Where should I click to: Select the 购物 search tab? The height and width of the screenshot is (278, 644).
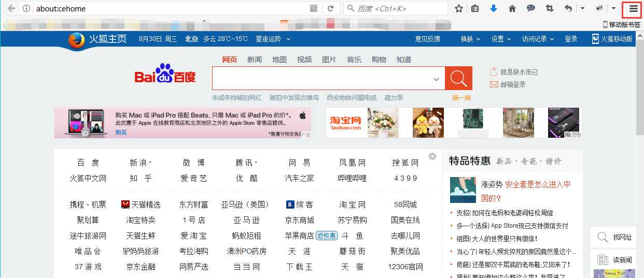coord(379,60)
